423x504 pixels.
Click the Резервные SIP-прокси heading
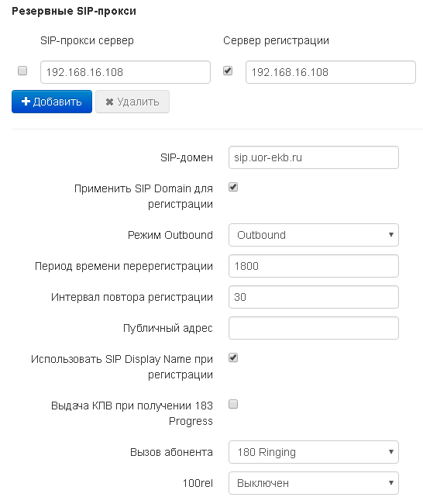coord(74,12)
